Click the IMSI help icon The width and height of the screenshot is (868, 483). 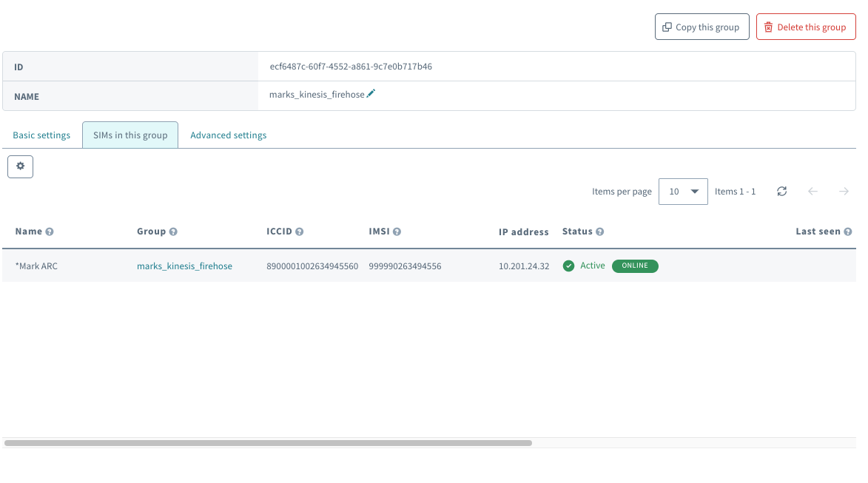tap(397, 231)
